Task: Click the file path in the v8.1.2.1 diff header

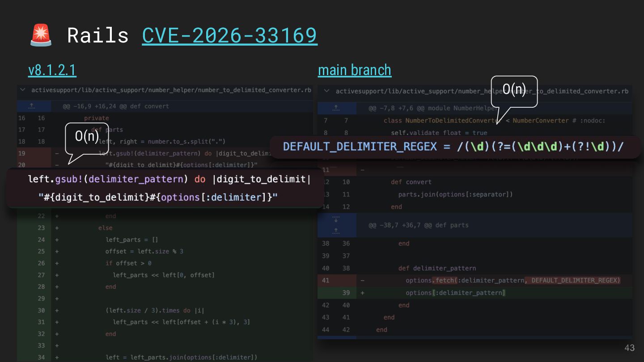Action: (171, 90)
